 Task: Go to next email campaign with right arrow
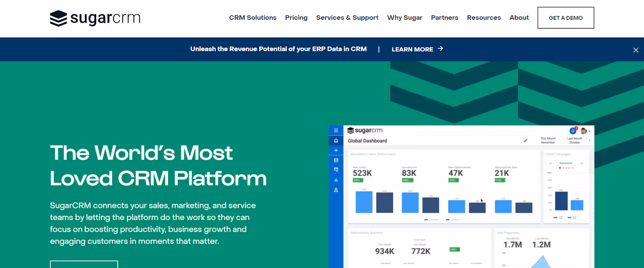(x=581, y=163)
